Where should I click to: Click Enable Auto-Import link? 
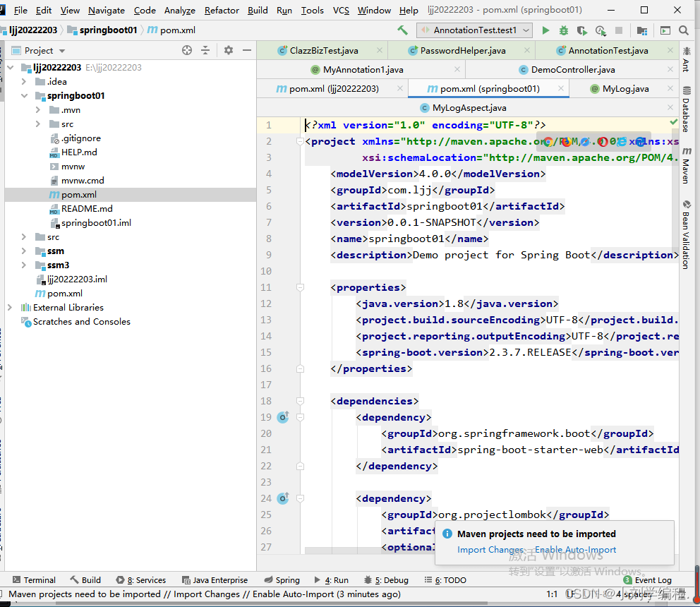click(575, 550)
